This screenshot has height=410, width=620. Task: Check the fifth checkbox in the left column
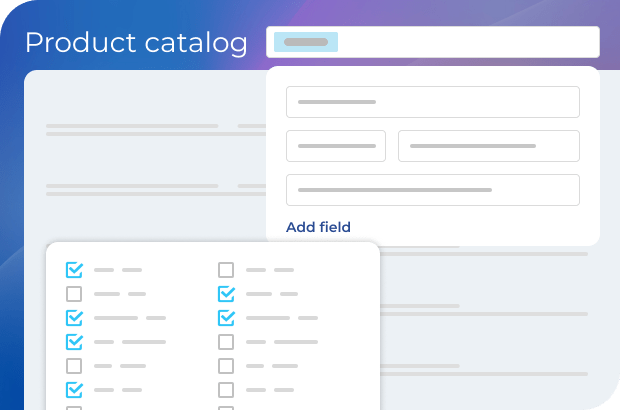click(74, 366)
